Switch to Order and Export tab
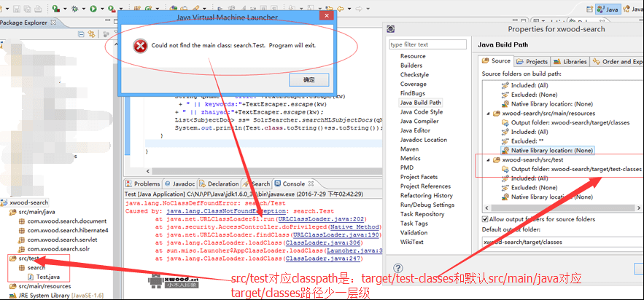Image resolution: width=644 pixels, height=300 pixels. click(x=617, y=61)
